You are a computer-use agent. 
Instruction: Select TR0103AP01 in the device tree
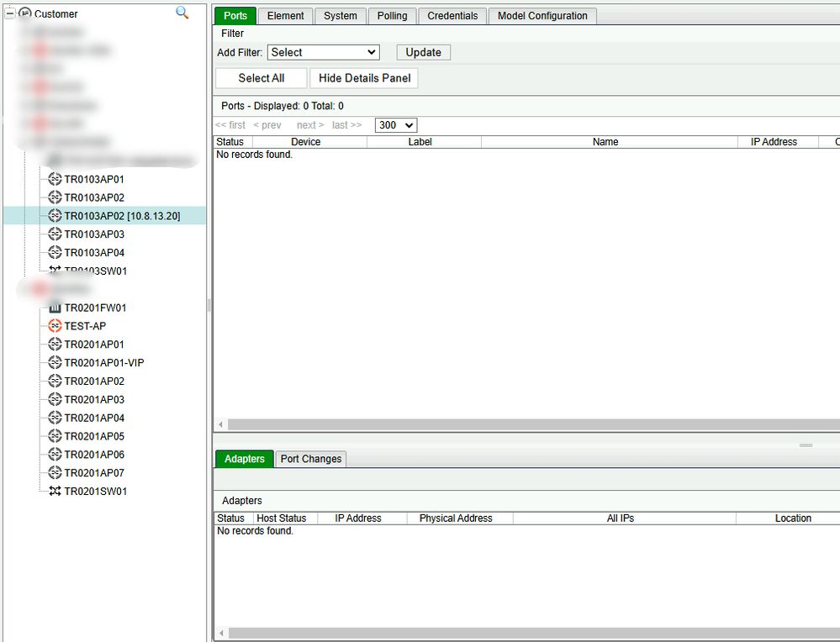94,179
